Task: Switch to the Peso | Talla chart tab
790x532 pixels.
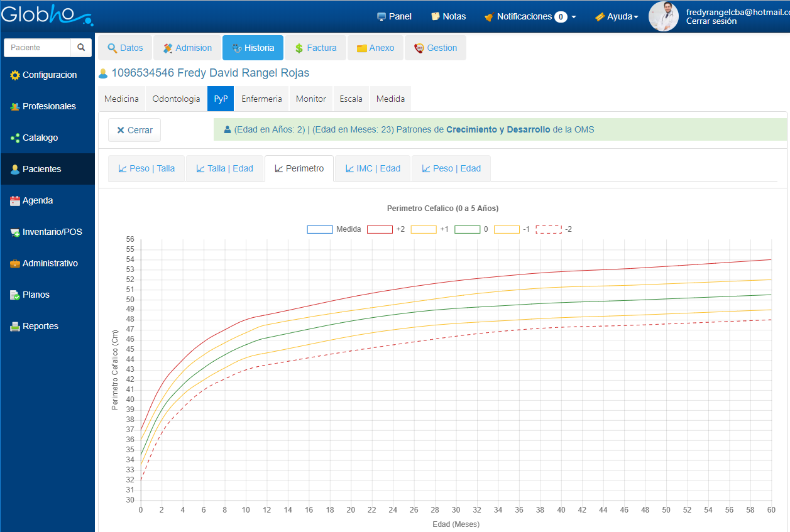Action: point(146,168)
